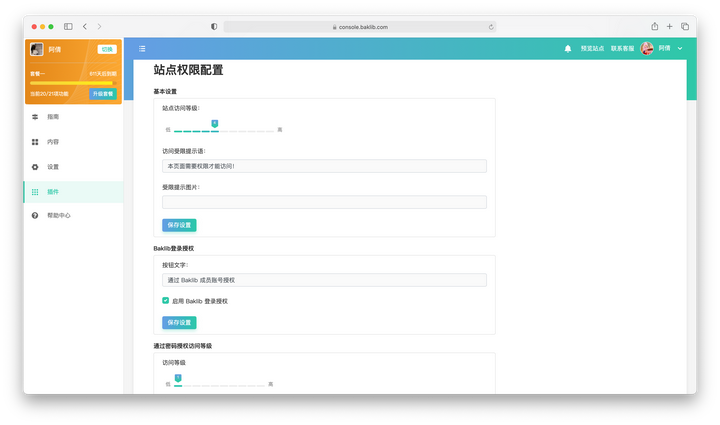Click the Baklib登录授权 section heading
This screenshot has width=720, height=425.
click(174, 248)
